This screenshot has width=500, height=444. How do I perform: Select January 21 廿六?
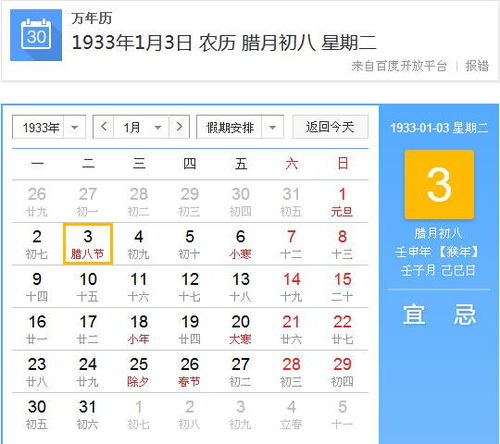click(x=291, y=329)
